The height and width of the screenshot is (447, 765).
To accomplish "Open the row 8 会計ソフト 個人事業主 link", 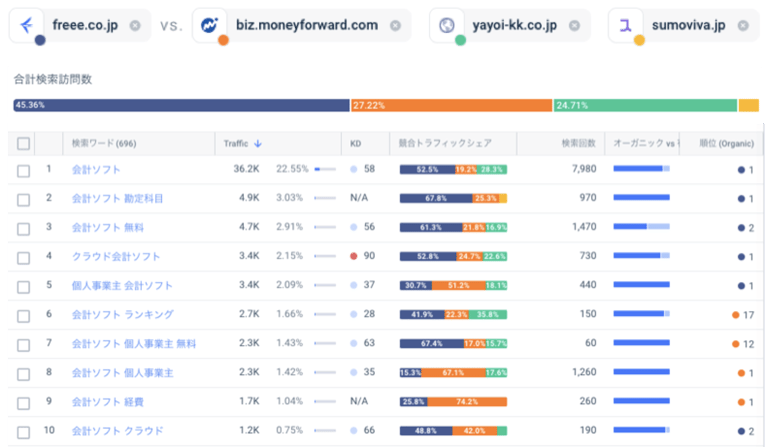I will click(x=122, y=373).
